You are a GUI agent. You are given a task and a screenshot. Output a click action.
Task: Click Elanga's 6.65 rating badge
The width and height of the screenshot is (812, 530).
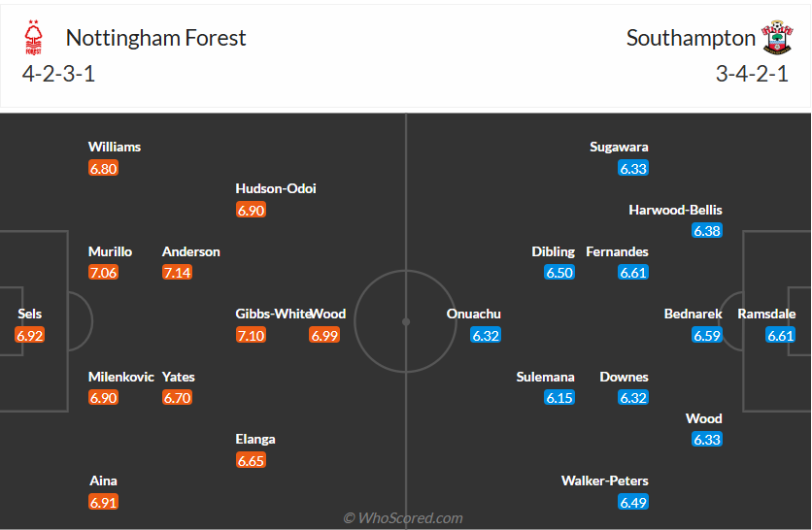coord(251,460)
